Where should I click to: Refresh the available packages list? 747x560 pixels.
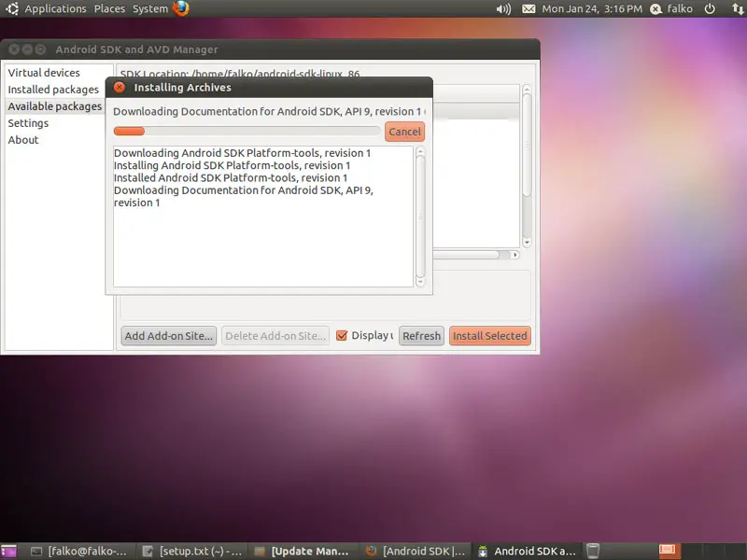pyautogui.click(x=421, y=336)
